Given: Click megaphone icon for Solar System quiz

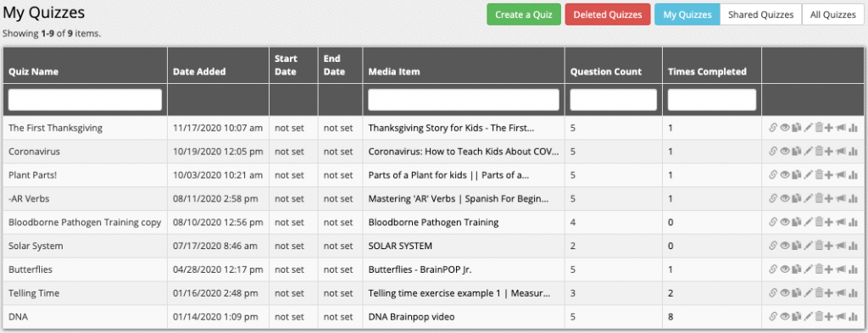Looking at the screenshot, I should (842, 246).
